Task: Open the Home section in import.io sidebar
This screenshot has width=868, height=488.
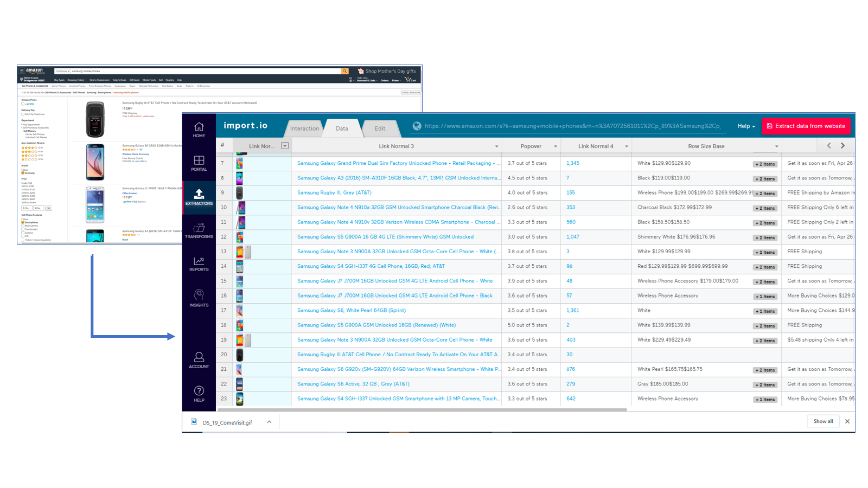Action: click(199, 130)
